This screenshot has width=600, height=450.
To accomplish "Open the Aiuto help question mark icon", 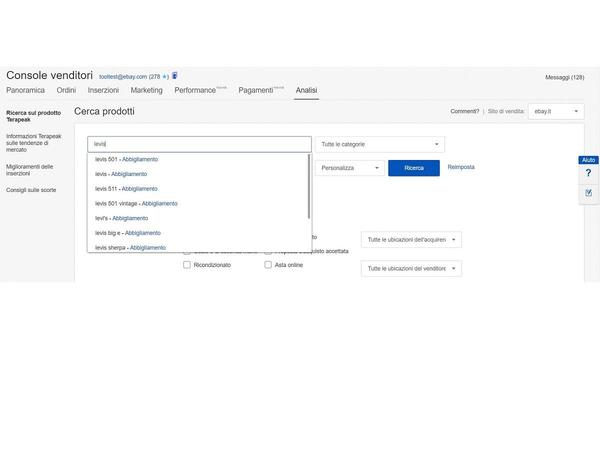I will (588, 173).
